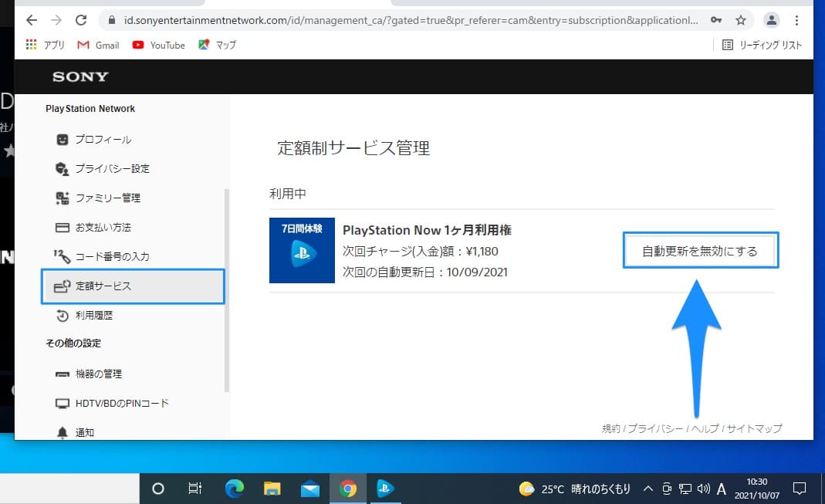Open the プライバシー footer link

(655, 428)
